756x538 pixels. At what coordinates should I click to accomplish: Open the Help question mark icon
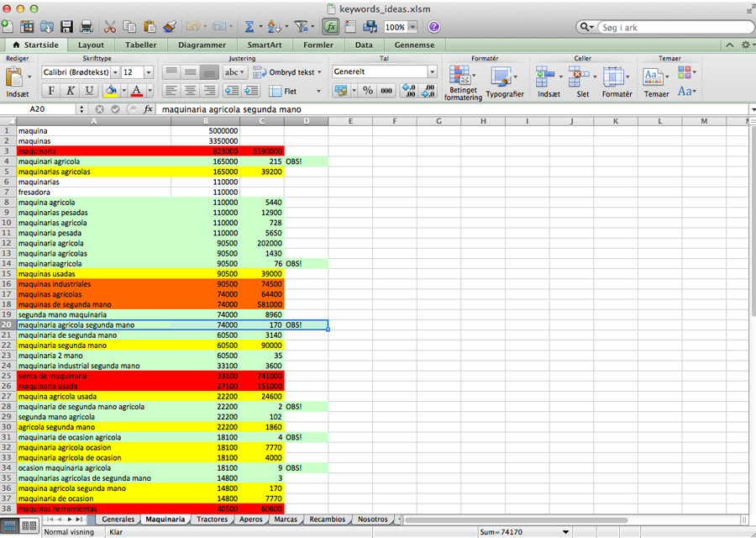(434, 27)
